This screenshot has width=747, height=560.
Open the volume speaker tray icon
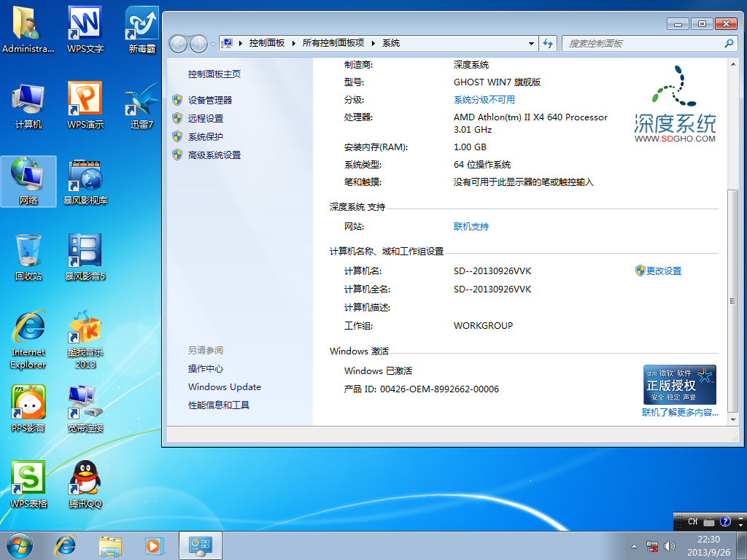point(670,546)
